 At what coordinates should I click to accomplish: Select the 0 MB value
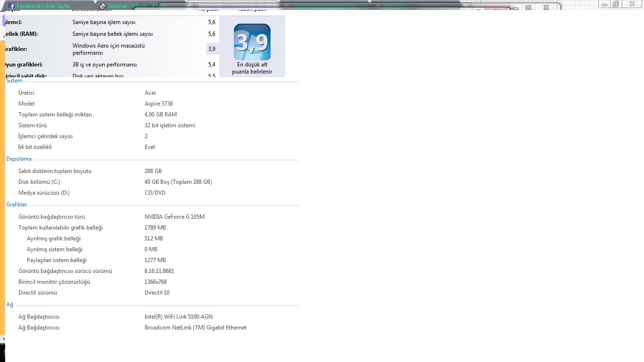coord(151,249)
